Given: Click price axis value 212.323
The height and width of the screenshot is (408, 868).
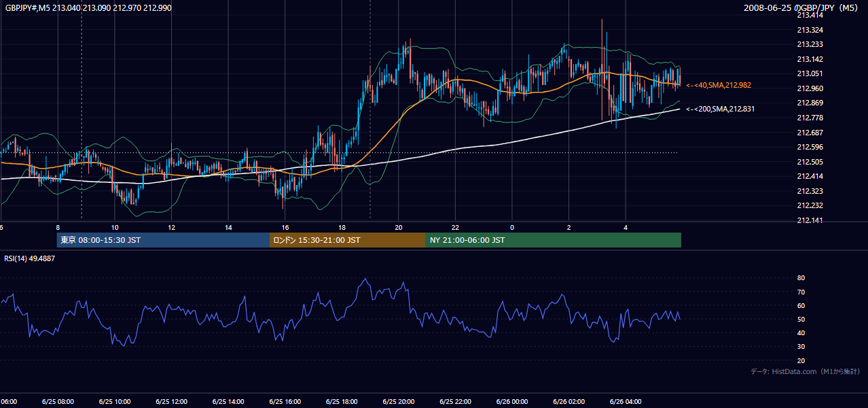Looking at the screenshot, I should 810,191.
